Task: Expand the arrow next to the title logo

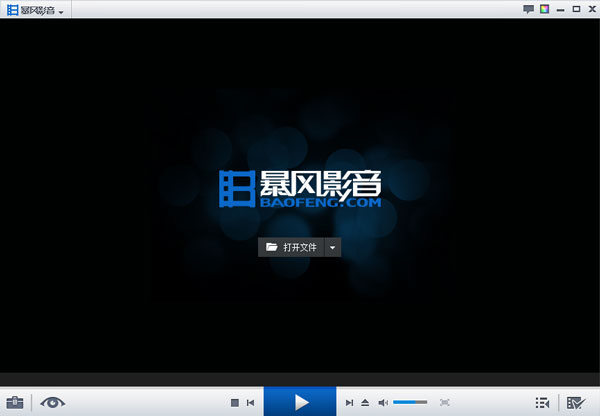Action: point(62,11)
